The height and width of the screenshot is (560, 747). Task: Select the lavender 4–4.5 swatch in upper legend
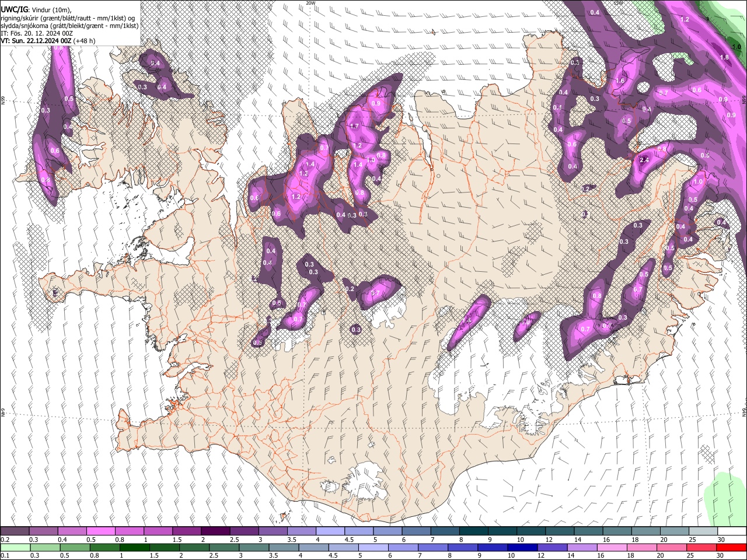pyautogui.click(x=330, y=531)
